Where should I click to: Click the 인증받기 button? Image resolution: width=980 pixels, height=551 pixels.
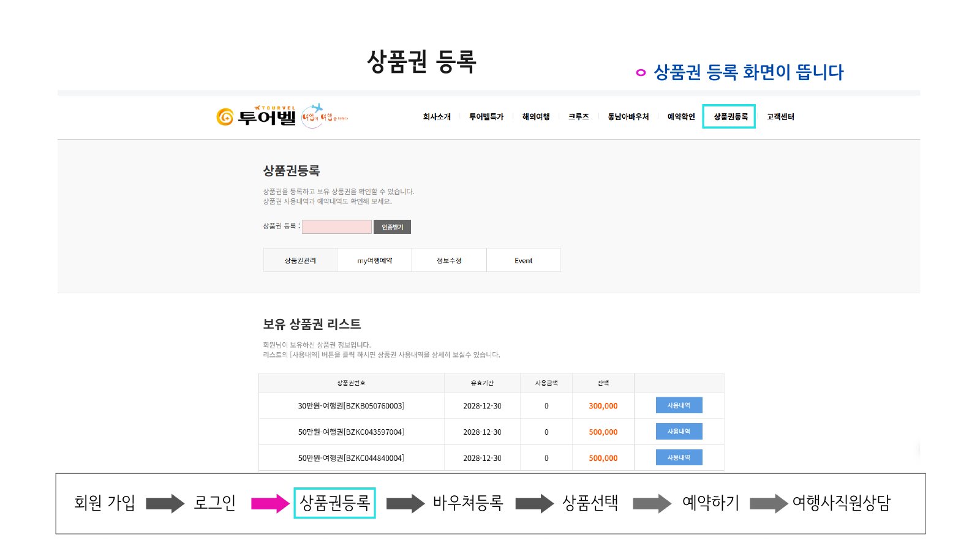click(393, 227)
